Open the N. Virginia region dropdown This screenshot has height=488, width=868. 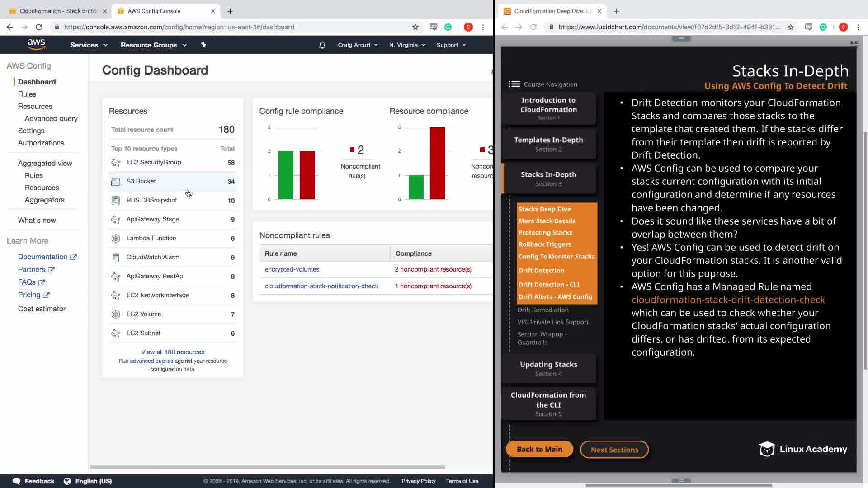click(x=407, y=45)
